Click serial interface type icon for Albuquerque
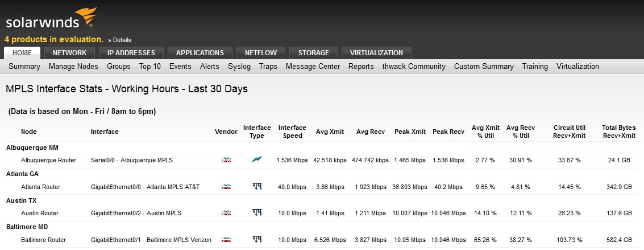 point(257,159)
